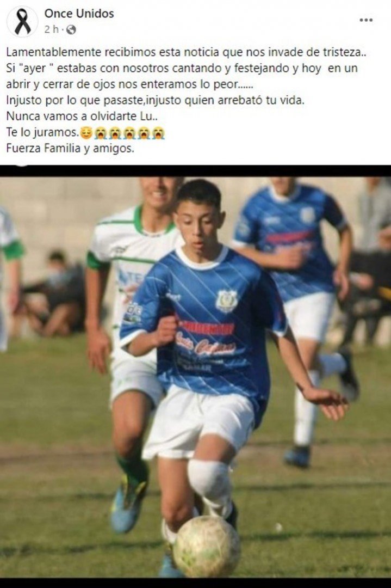This screenshot has height=588, width=391.
Task: Open the three-dot post options menu
Action: 366,20
